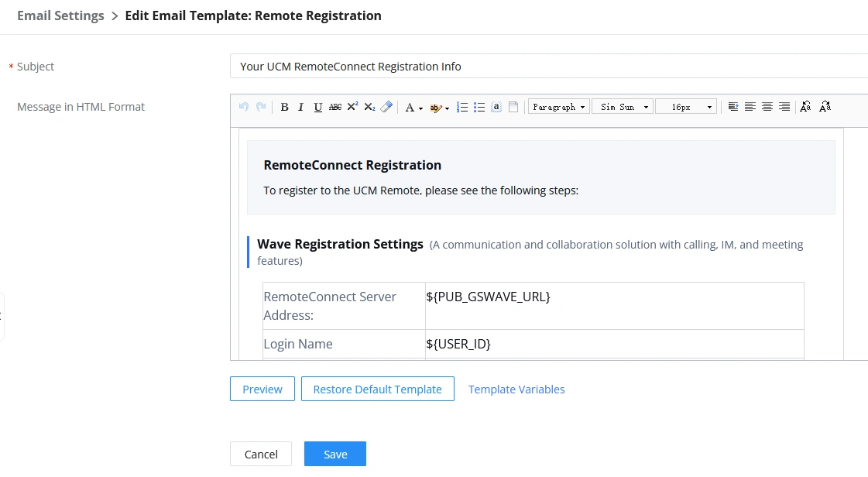Align text right
The width and height of the screenshot is (868, 477).
point(784,107)
